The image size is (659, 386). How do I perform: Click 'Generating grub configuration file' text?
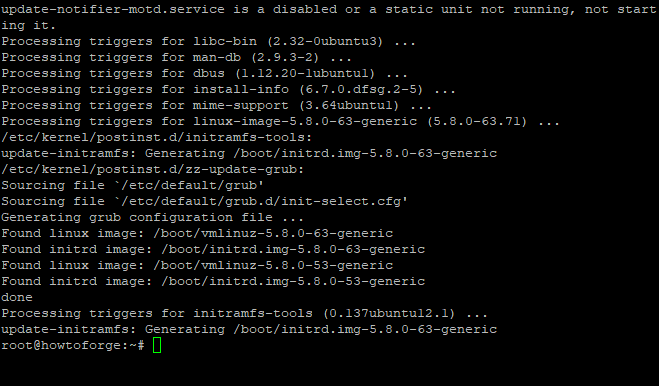pos(137,217)
